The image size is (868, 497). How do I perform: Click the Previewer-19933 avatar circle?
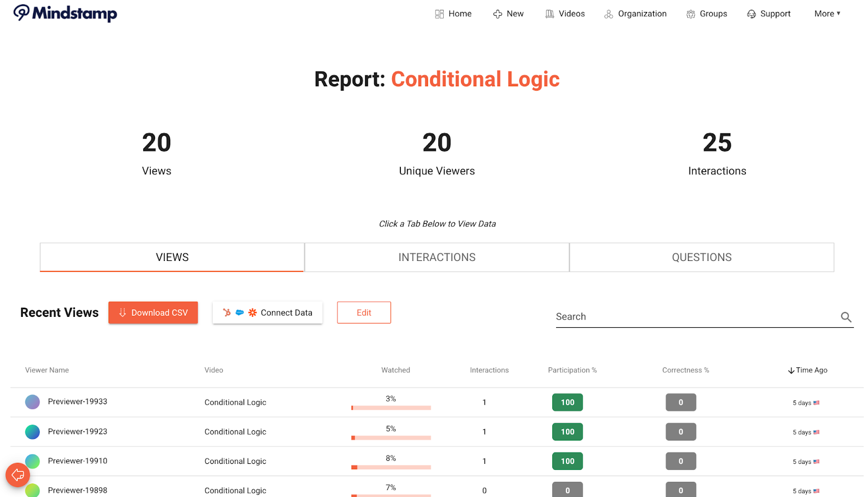tap(33, 402)
